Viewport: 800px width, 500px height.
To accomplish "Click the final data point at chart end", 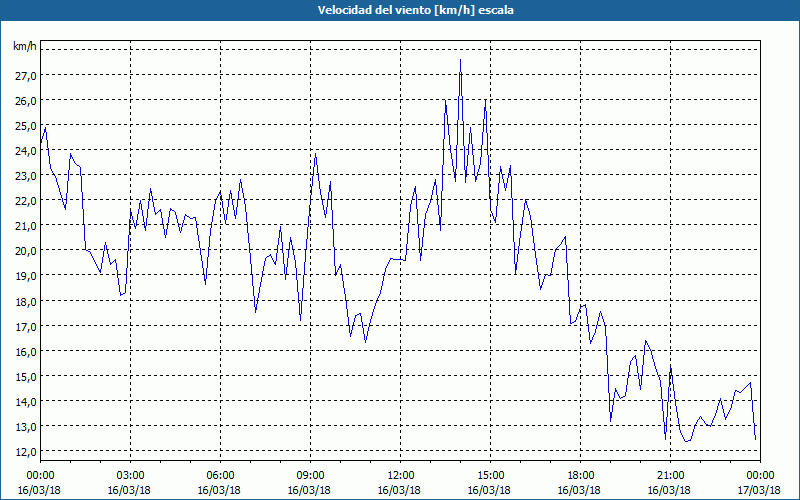I will [x=755, y=439].
